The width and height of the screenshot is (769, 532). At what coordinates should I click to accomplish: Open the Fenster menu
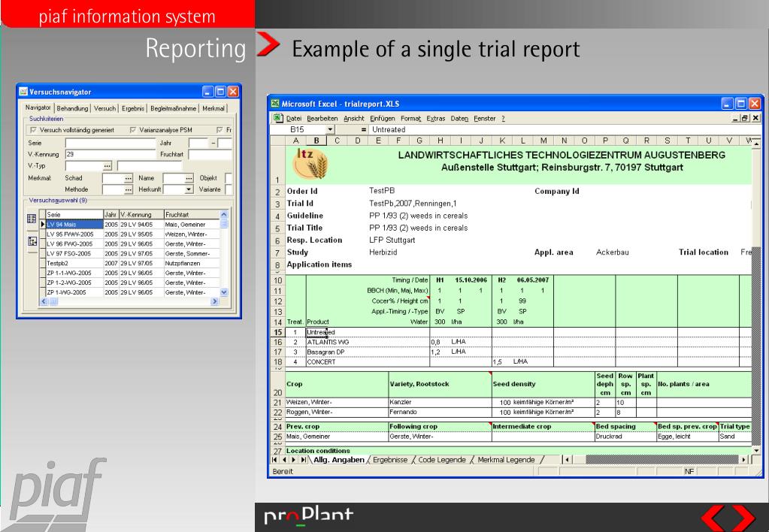485,118
